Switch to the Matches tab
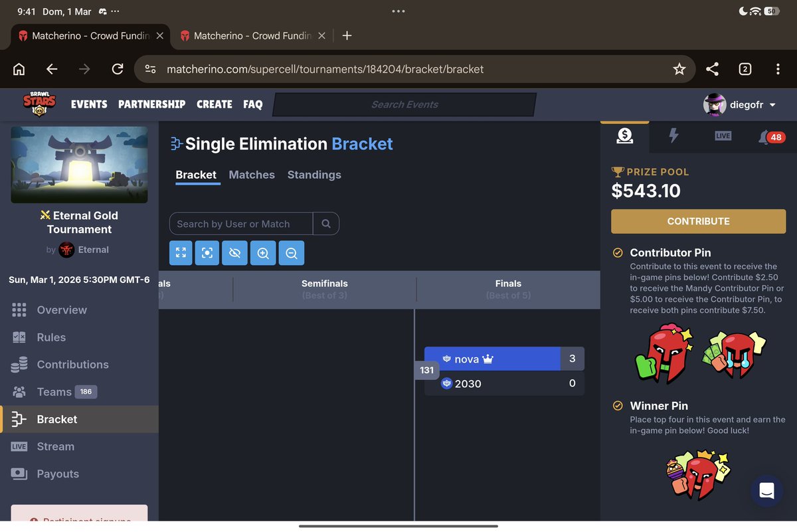The height and width of the screenshot is (532, 797). [252, 175]
